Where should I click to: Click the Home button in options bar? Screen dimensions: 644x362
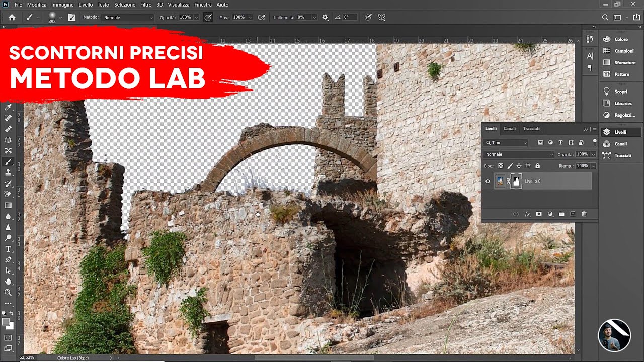coord(12,17)
